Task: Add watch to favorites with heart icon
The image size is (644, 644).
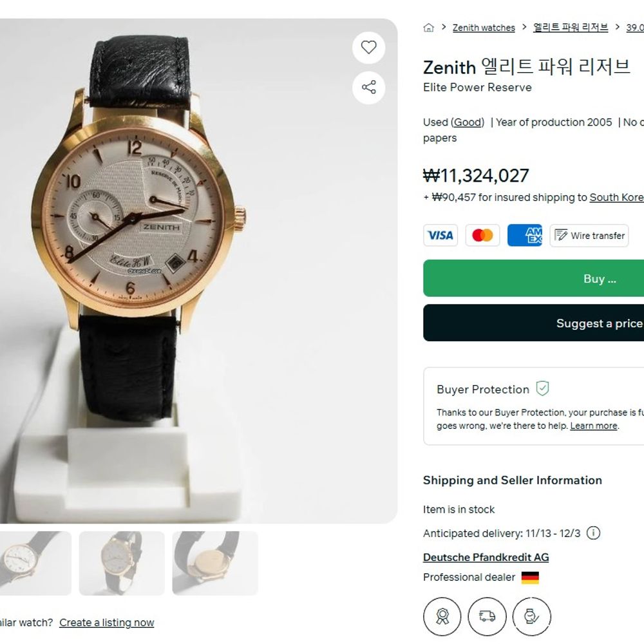Action: pyautogui.click(x=368, y=48)
